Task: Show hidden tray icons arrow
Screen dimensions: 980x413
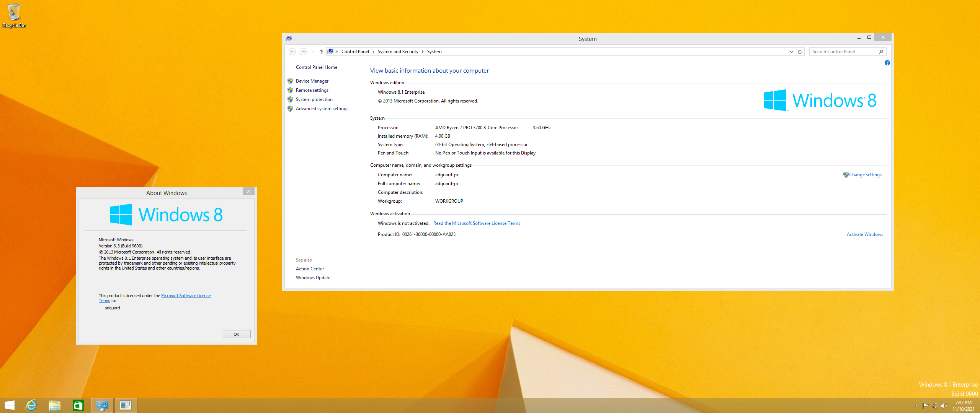Action: 916,406
